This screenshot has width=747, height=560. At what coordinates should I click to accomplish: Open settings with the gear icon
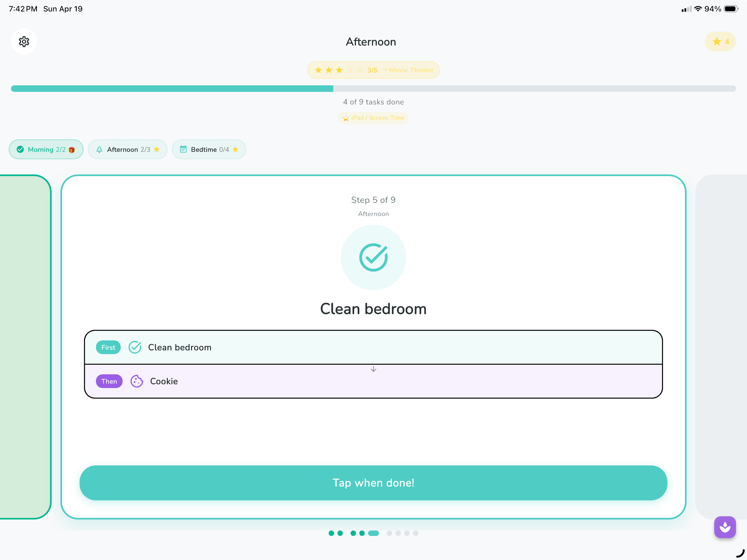[x=24, y=42]
